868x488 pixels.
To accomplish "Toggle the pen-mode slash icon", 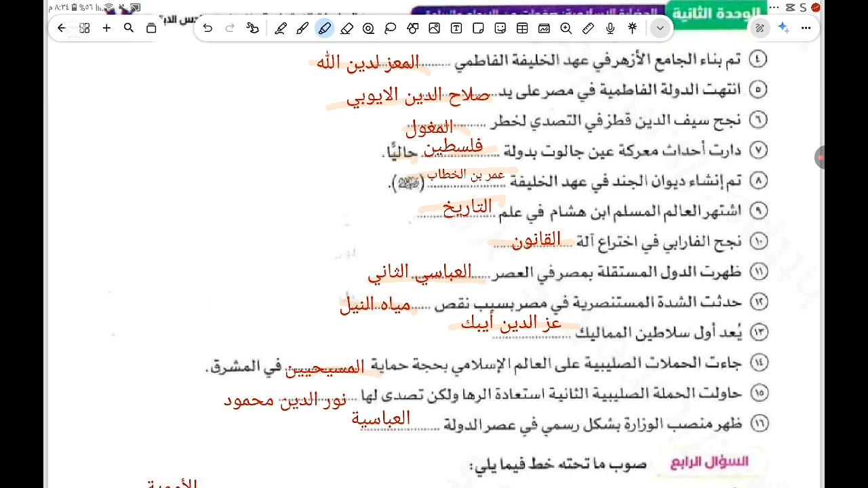I will [760, 28].
